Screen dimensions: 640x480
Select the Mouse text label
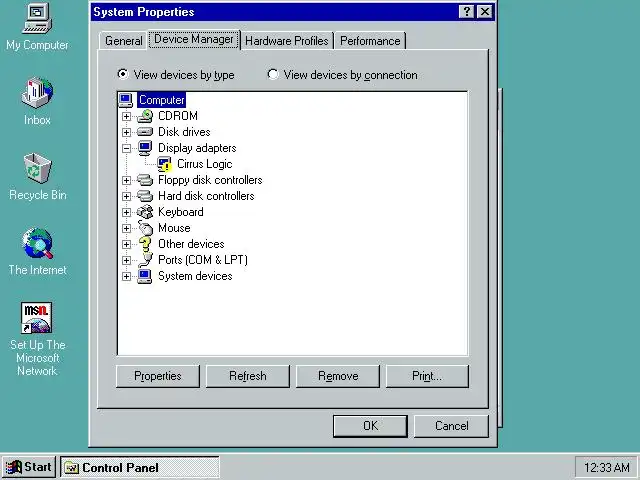click(x=174, y=228)
